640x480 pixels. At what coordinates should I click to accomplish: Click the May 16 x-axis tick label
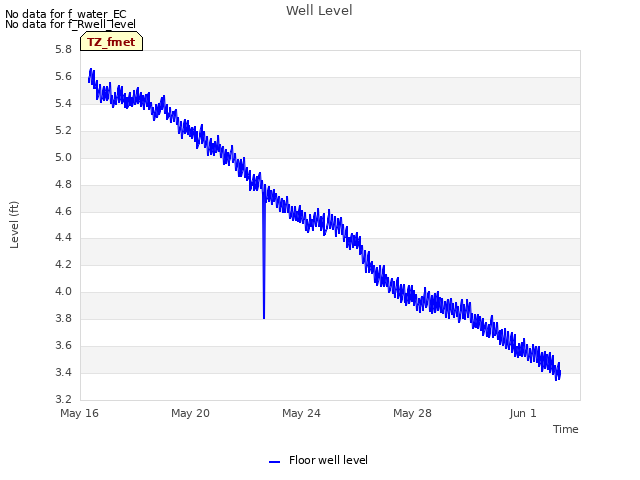click(79, 413)
